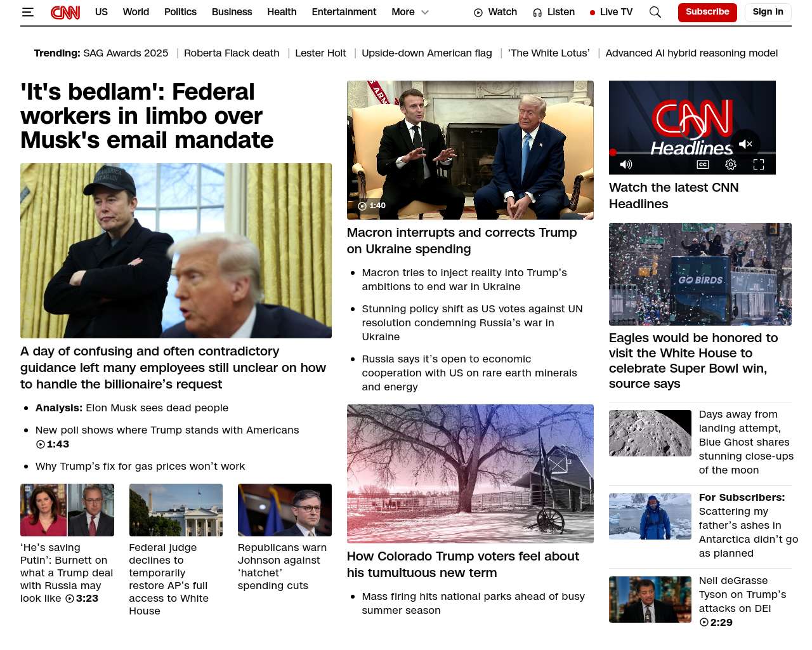The height and width of the screenshot is (650, 812).
Task: Click the 1:43 play icon beside poll story
Action: pos(41,444)
